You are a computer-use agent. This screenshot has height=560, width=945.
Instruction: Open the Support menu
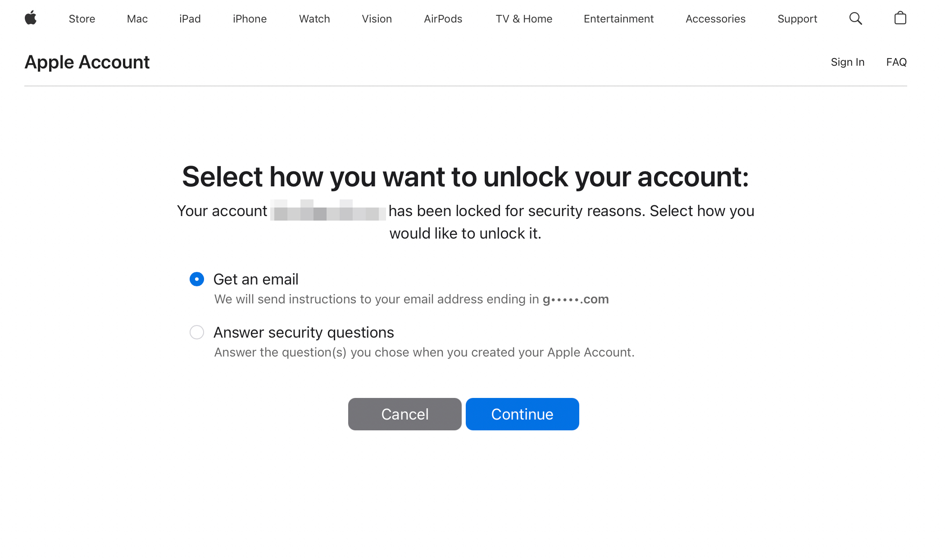point(797,19)
